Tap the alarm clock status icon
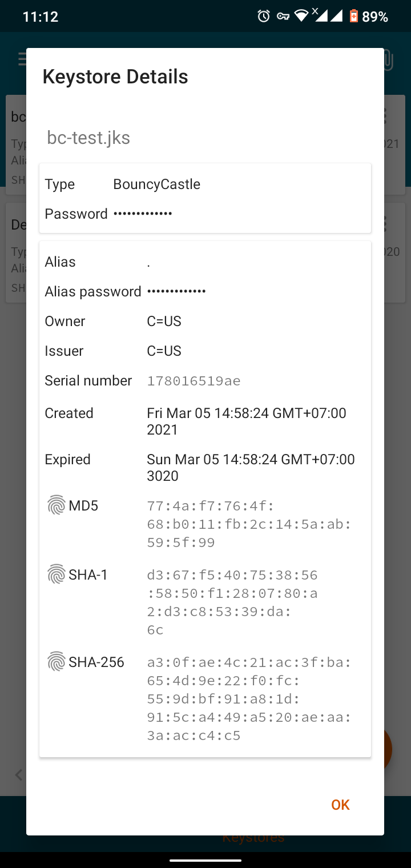This screenshot has width=411, height=868. coord(264,17)
